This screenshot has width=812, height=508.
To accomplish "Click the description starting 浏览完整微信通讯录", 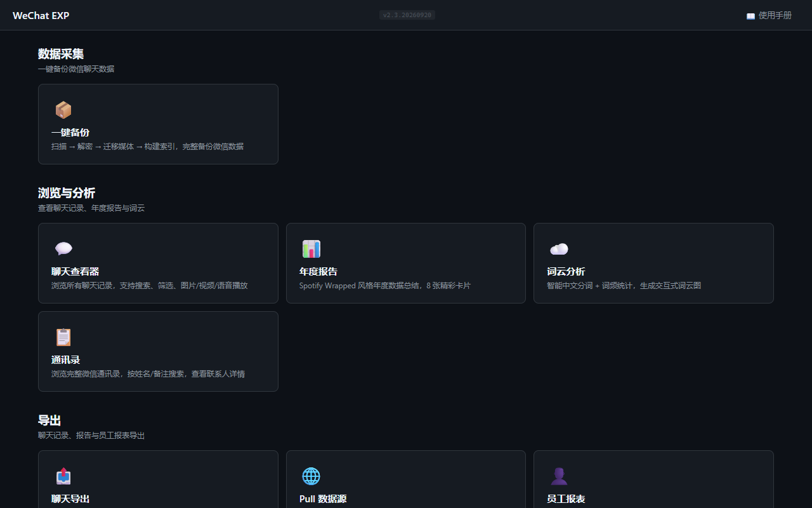I will tap(148, 374).
